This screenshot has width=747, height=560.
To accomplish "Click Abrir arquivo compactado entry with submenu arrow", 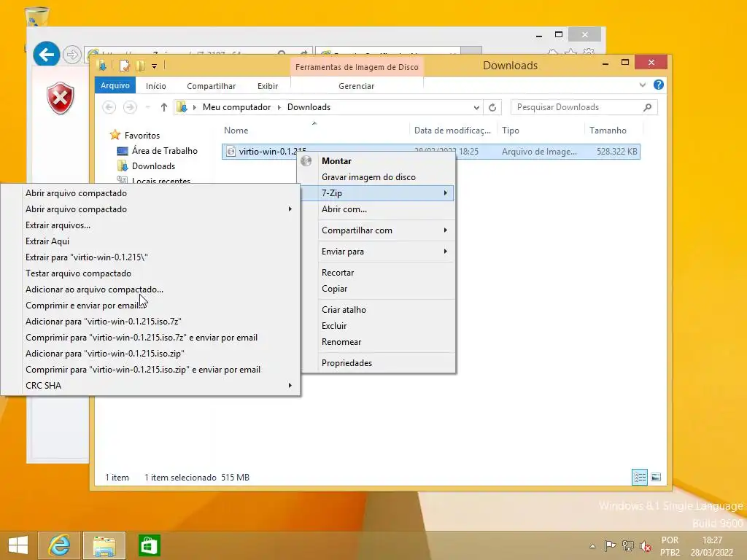I will coord(150,209).
